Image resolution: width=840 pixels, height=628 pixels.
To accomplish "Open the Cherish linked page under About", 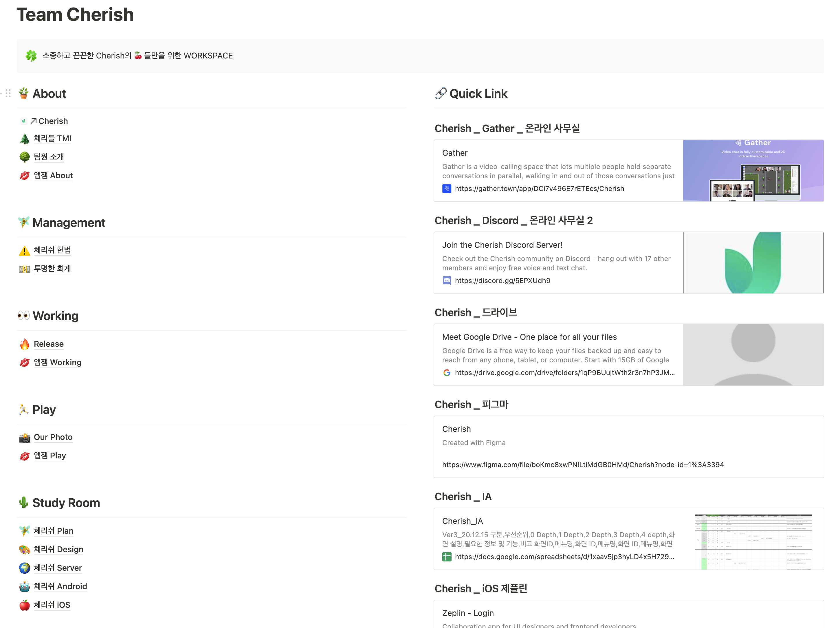I will pos(53,121).
